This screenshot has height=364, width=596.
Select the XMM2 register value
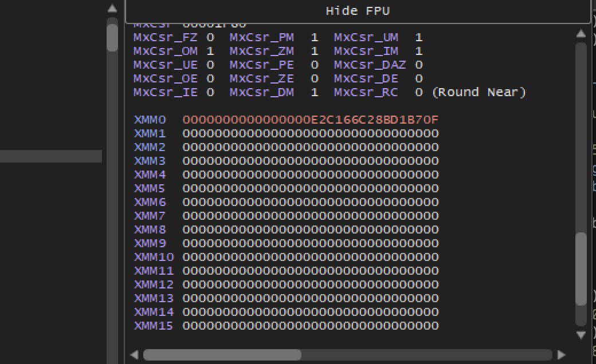(x=311, y=147)
